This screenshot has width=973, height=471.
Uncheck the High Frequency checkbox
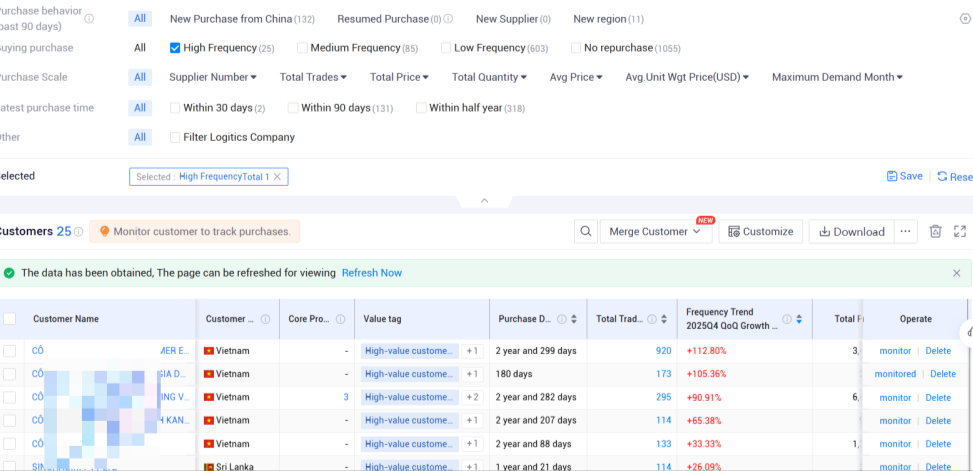point(175,48)
